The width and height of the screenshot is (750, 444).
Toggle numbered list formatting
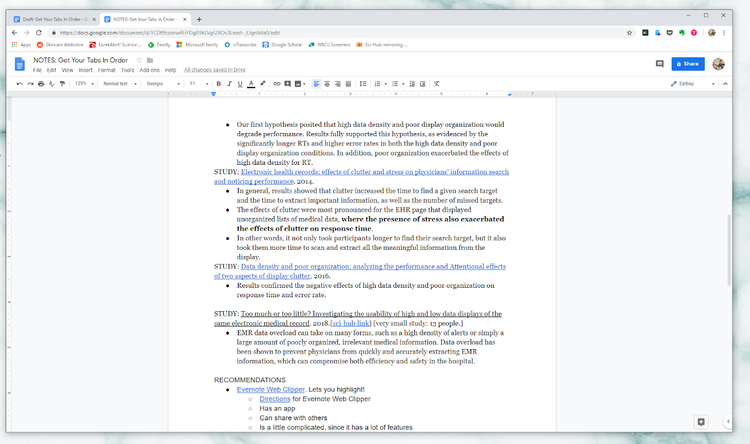coord(377,84)
